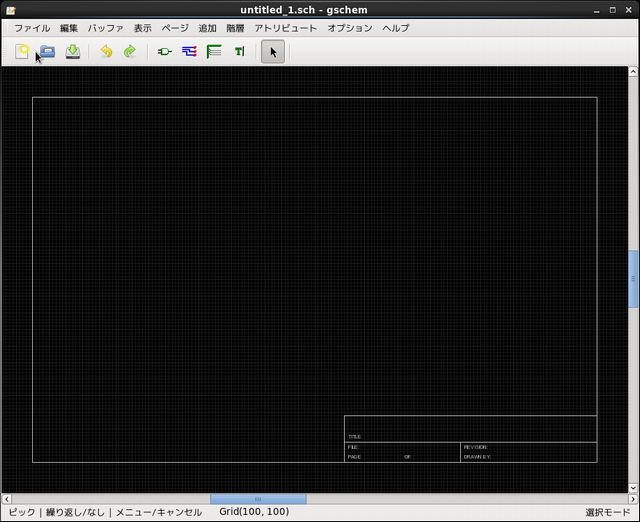The width and height of the screenshot is (640, 522).
Task: Select the Add Component tool icon
Action: click(x=164, y=52)
